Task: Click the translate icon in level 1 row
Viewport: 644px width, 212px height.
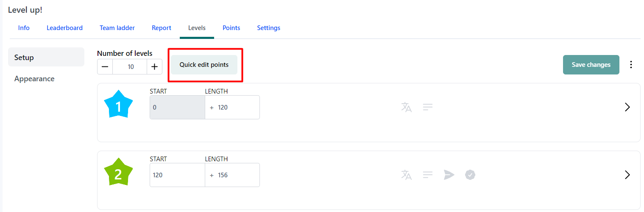Action: (406, 107)
